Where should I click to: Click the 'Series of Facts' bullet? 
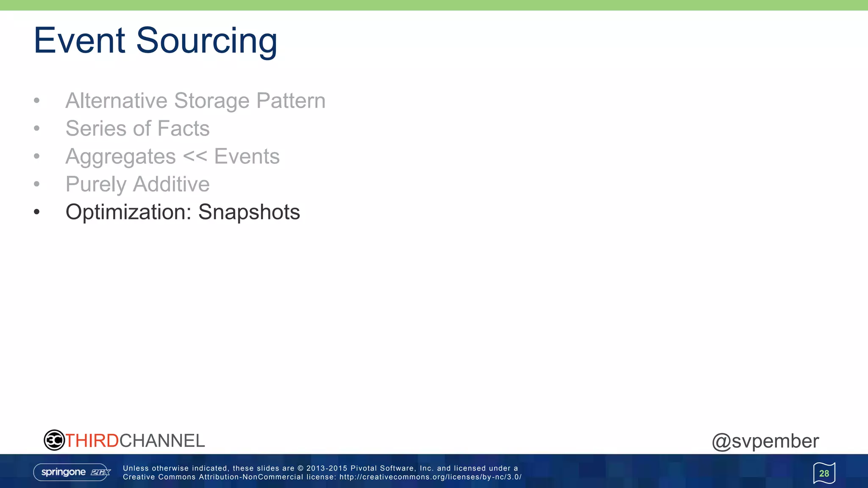[137, 128]
